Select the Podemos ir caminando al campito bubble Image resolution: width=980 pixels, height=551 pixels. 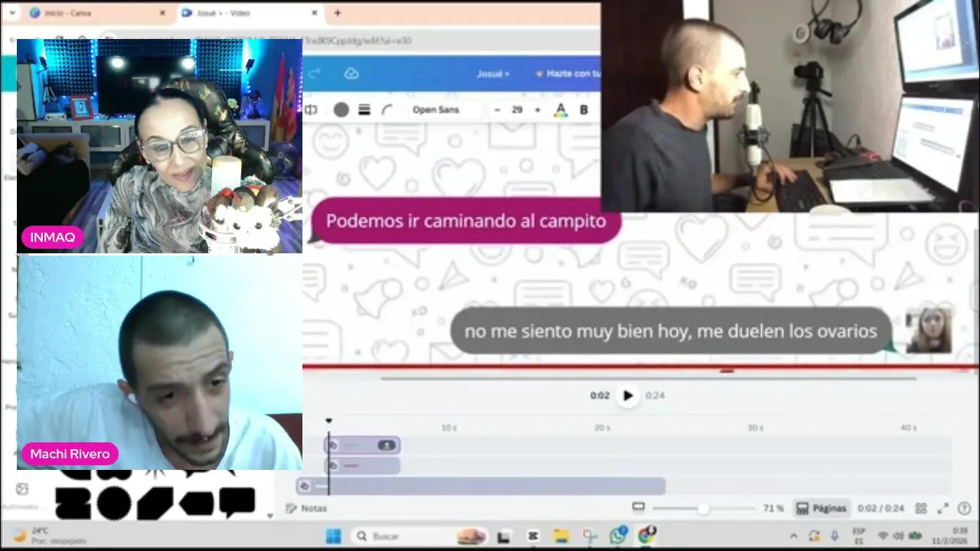(x=466, y=221)
